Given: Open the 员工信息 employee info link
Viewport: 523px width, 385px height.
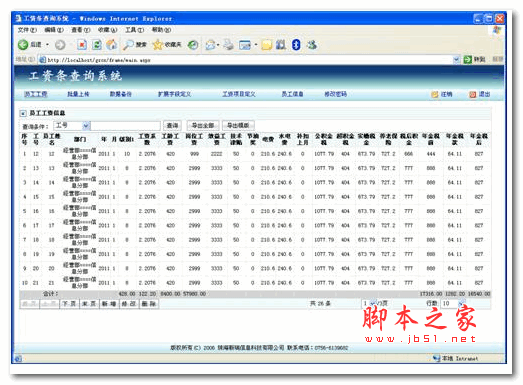Looking at the screenshot, I should (293, 94).
